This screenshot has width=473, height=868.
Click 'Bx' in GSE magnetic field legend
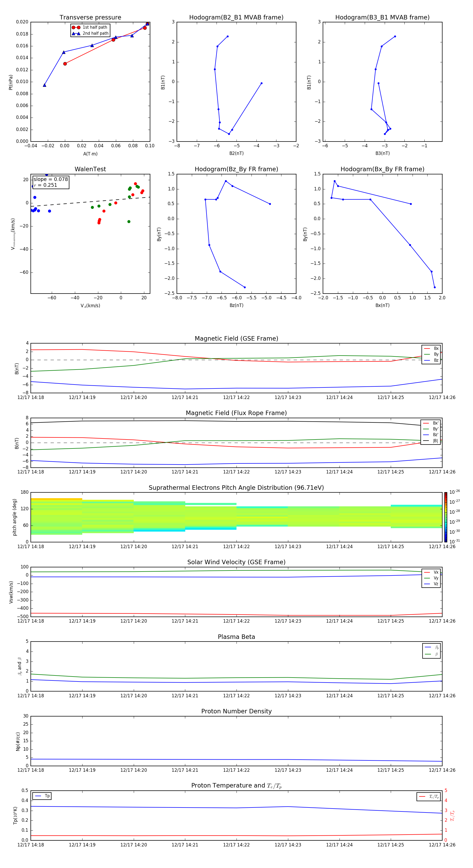coord(431,349)
